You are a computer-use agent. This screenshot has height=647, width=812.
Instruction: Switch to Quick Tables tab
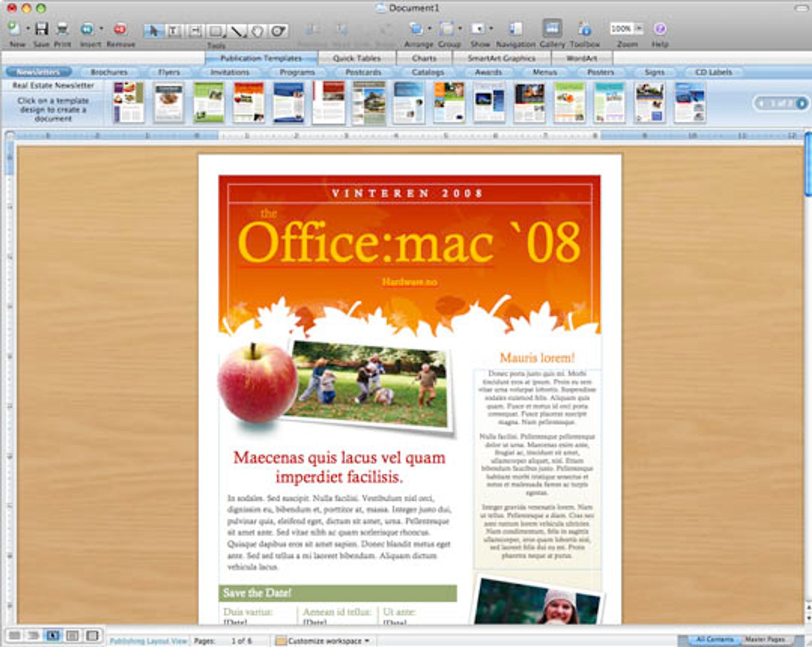click(x=357, y=58)
